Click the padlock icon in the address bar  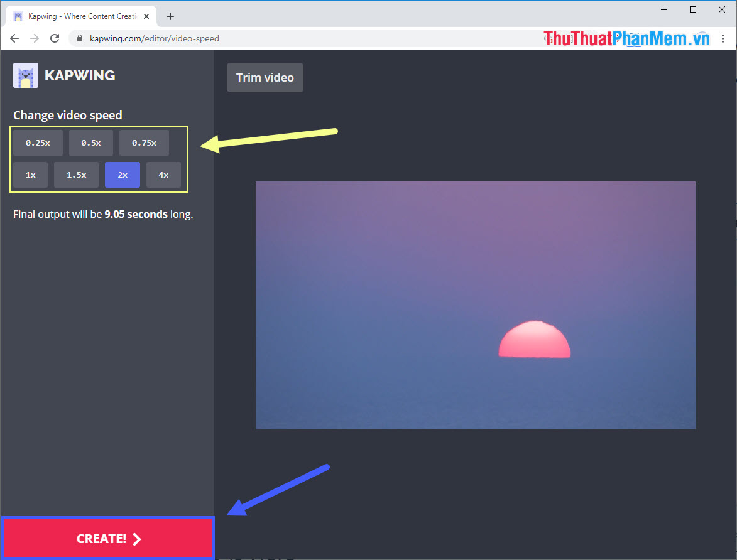pos(79,38)
